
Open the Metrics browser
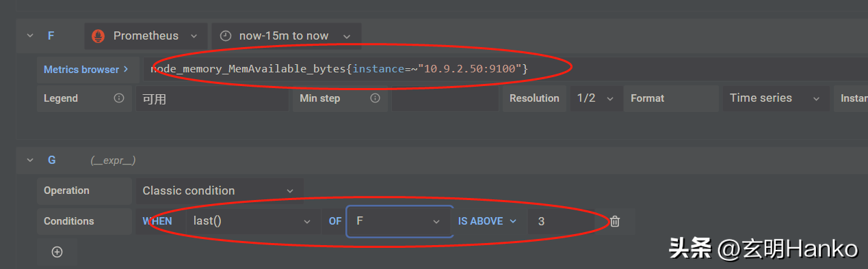tap(86, 69)
